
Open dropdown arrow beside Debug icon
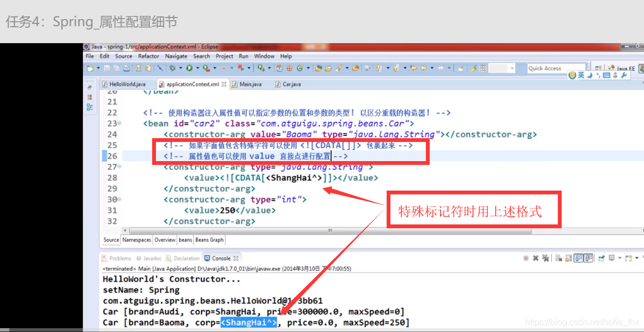[180, 68]
